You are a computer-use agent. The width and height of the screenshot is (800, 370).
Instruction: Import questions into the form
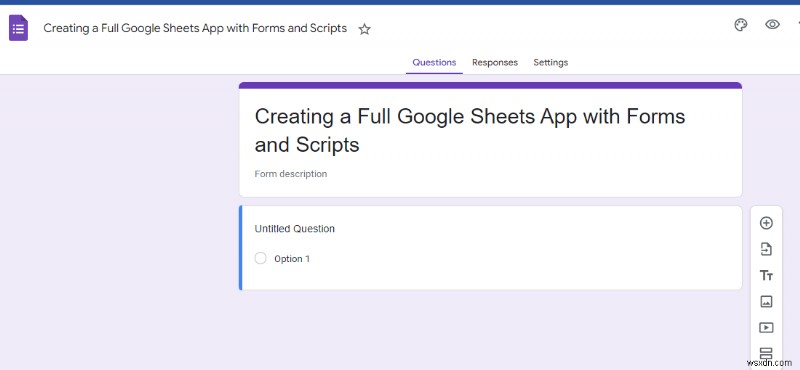[x=766, y=249]
